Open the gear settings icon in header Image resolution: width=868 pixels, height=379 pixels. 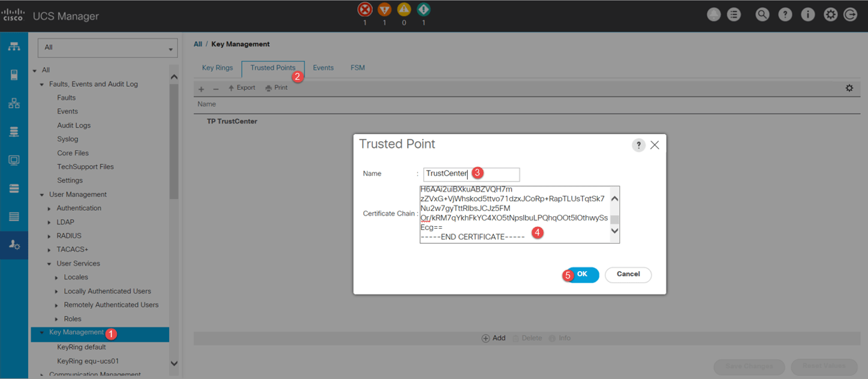pyautogui.click(x=830, y=15)
